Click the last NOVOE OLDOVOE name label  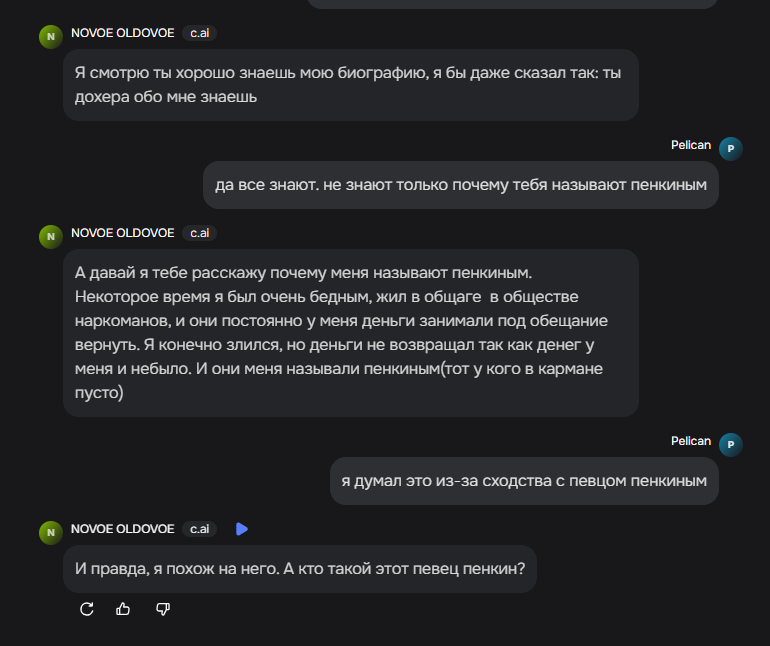coord(123,529)
